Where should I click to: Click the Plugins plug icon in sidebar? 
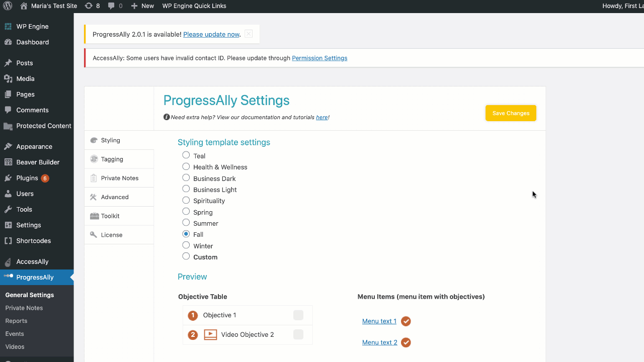point(8,178)
